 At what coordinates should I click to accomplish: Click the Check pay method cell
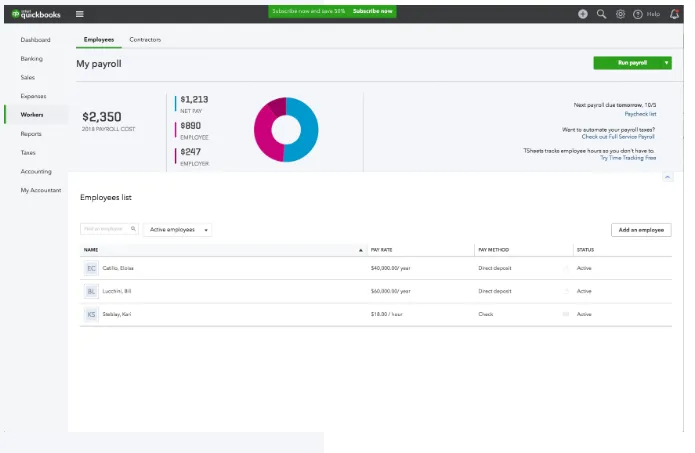pos(486,314)
